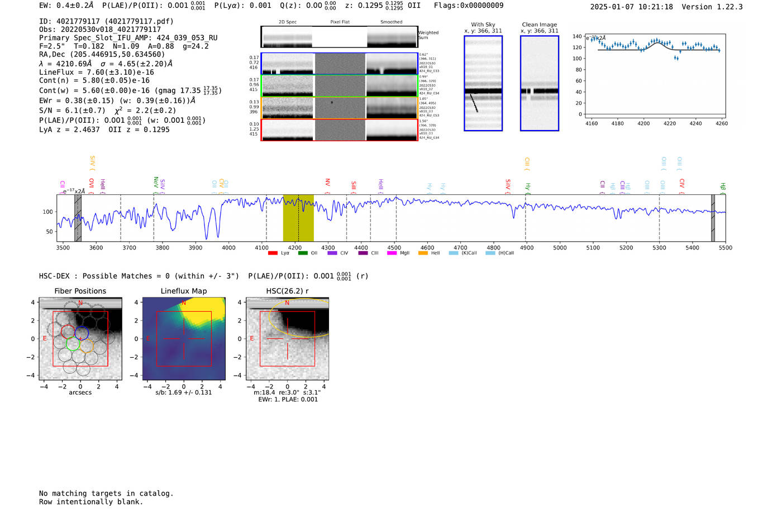Select the Obs 20220530v018 line

(100, 29)
